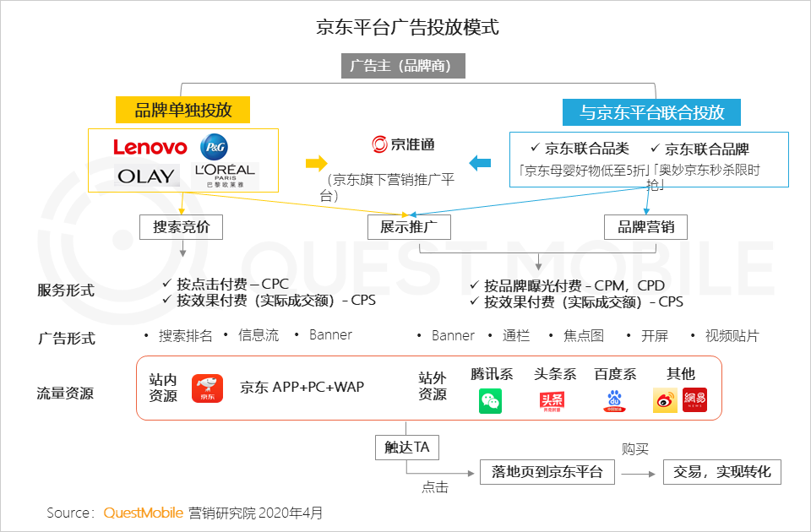Image resolution: width=811 pixels, height=532 pixels.
Task: Click the 搜索竞价 box
Action: (182, 226)
